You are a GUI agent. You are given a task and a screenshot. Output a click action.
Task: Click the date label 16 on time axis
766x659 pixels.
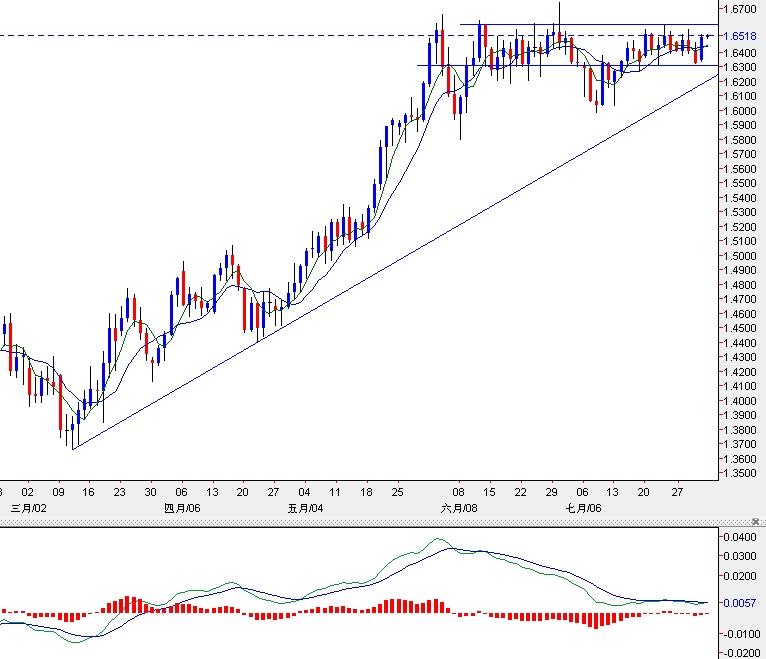pos(88,492)
